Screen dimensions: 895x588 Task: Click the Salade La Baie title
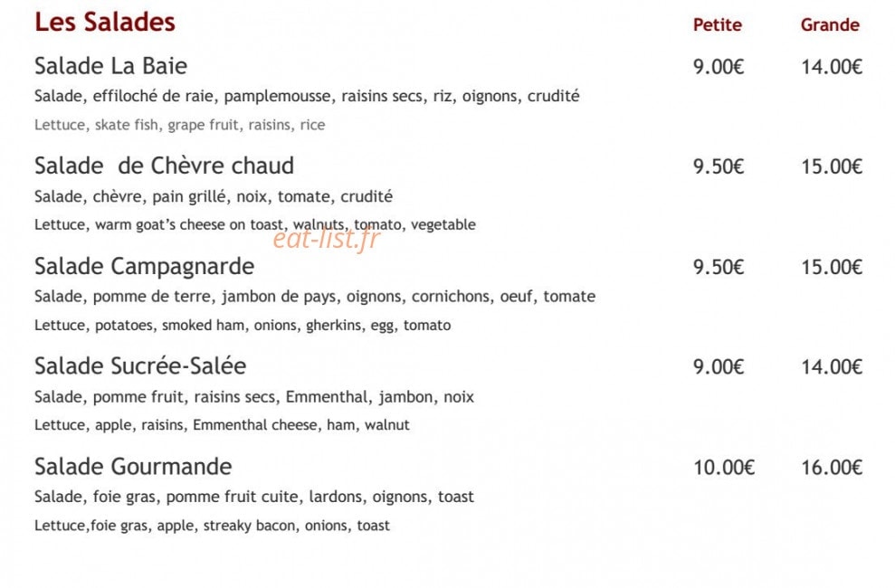(110, 66)
